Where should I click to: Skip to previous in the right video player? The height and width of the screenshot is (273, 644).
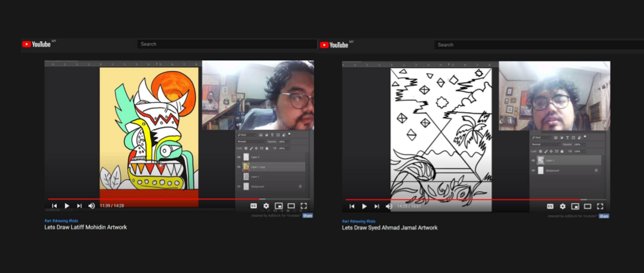(352, 206)
